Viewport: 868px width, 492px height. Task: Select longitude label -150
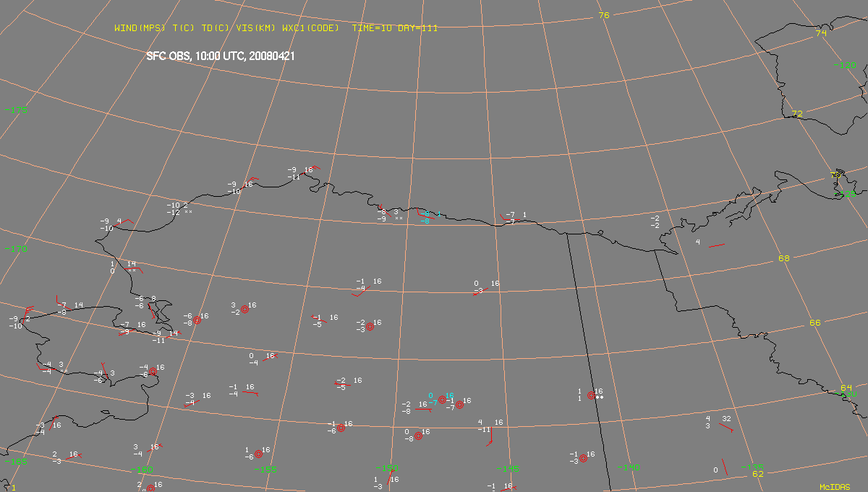pyautogui.click(x=387, y=469)
